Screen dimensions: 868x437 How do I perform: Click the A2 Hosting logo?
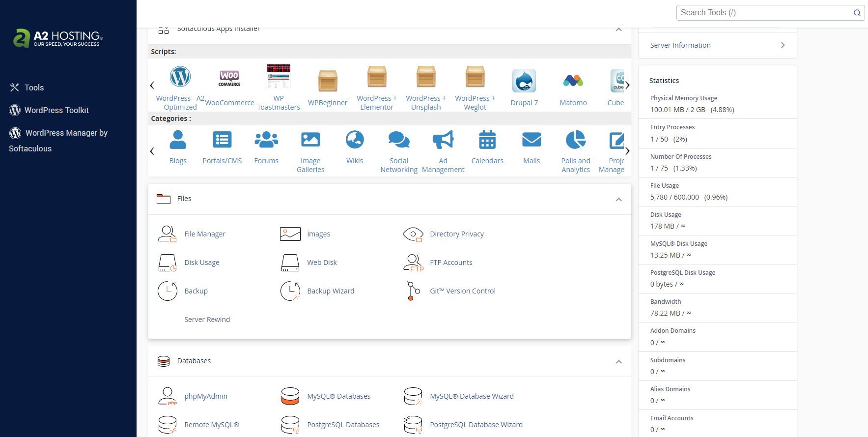click(58, 38)
